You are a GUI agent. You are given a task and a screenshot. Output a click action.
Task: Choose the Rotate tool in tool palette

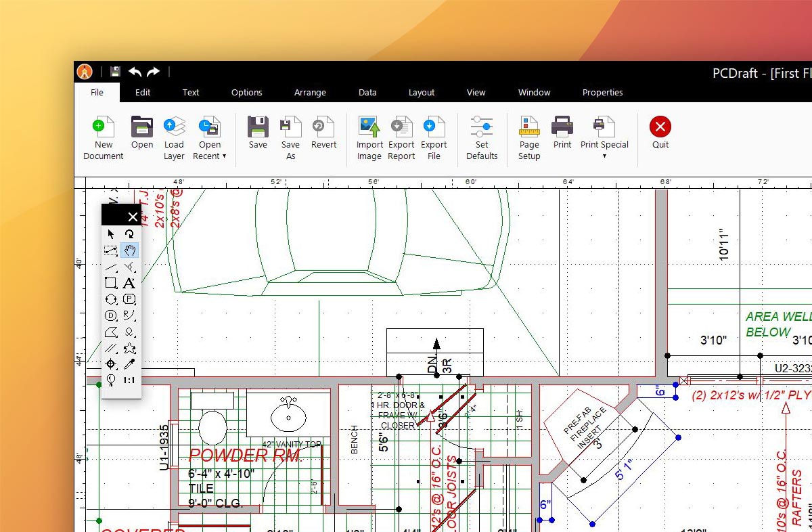(129, 234)
